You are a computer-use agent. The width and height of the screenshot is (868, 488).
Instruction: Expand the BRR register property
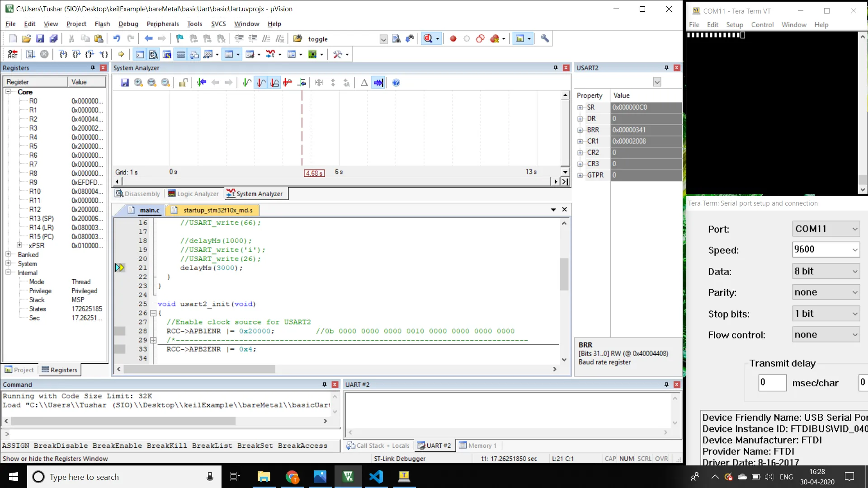click(580, 130)
